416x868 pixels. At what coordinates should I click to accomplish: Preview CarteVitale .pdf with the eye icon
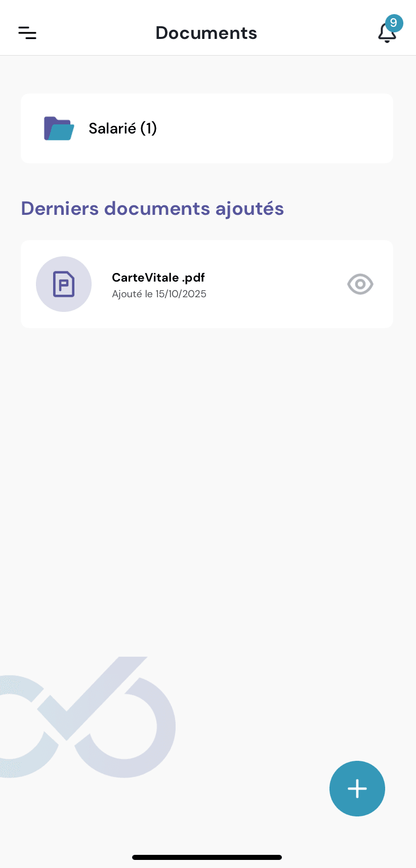360,284
